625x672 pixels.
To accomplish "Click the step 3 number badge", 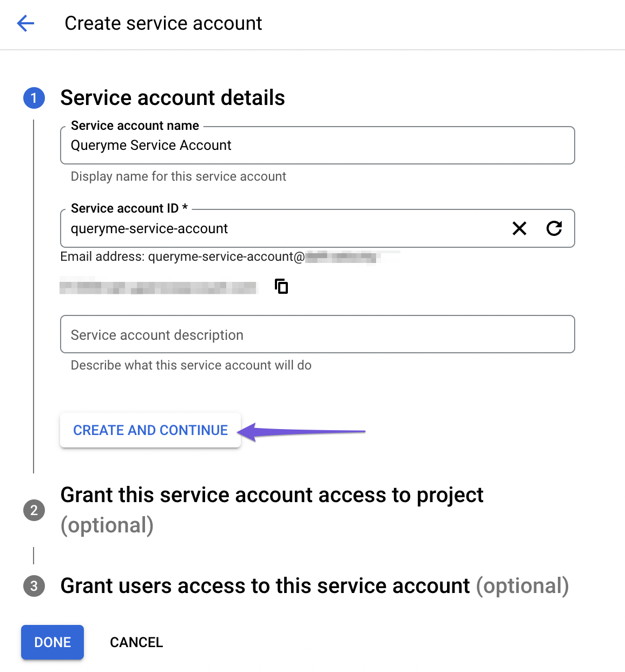I will point(34,586).
